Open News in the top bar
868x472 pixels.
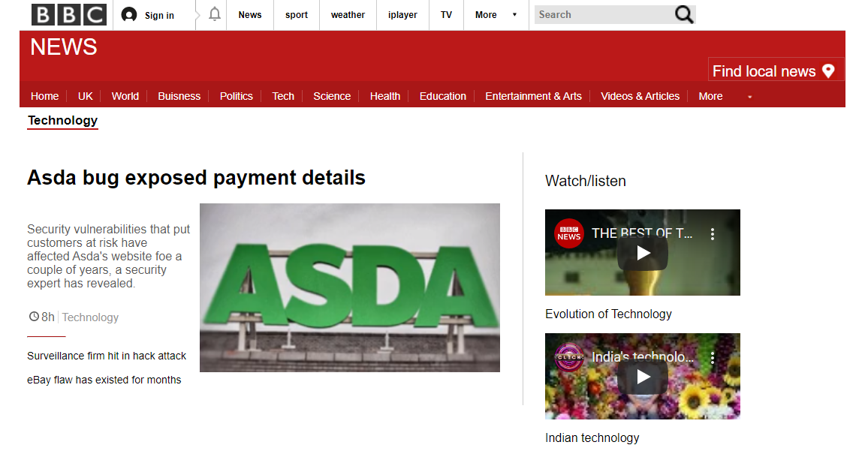(249, 15)
